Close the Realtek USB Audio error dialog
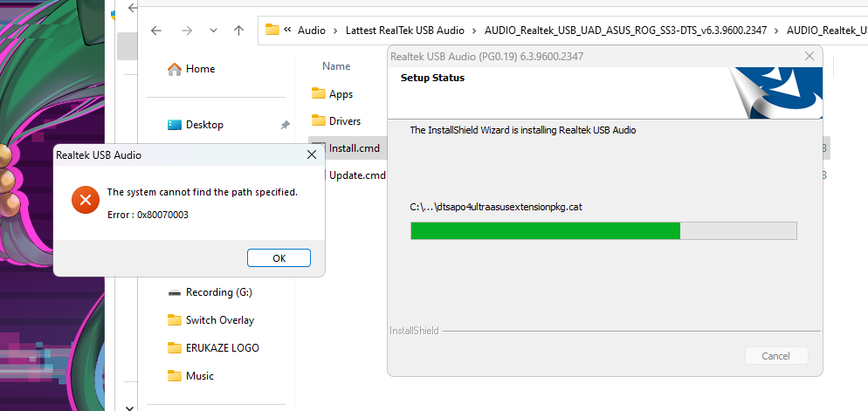 pos(312,154)
